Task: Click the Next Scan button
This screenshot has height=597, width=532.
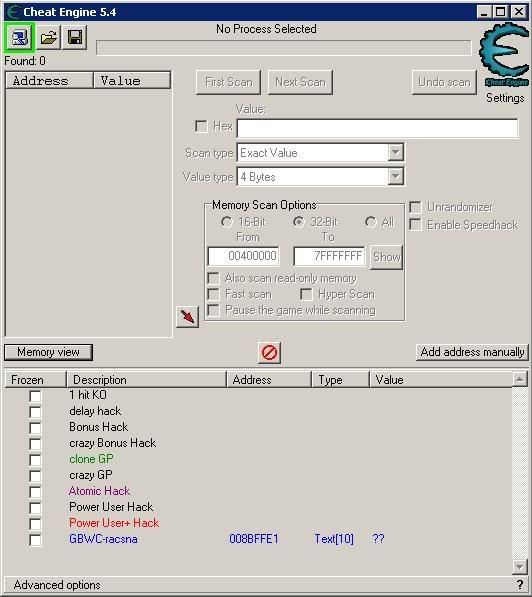Action: 300,82
